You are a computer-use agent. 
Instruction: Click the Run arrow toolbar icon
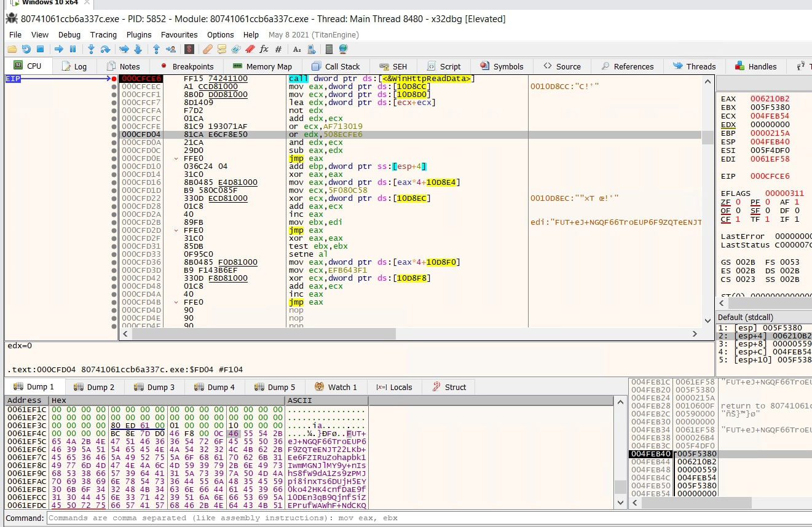(x=59, y=49)
